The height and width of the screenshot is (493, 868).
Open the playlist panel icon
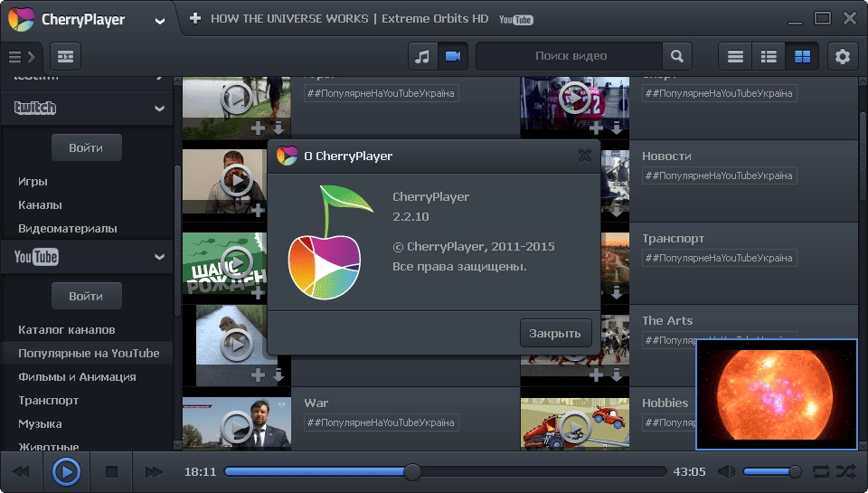pos(65,56)
